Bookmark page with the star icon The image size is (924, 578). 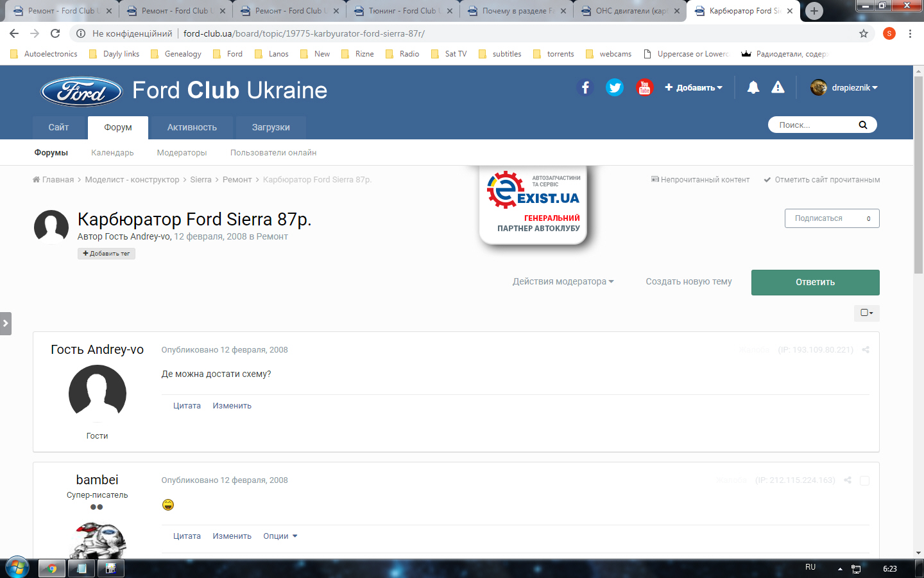pos(864,33)
